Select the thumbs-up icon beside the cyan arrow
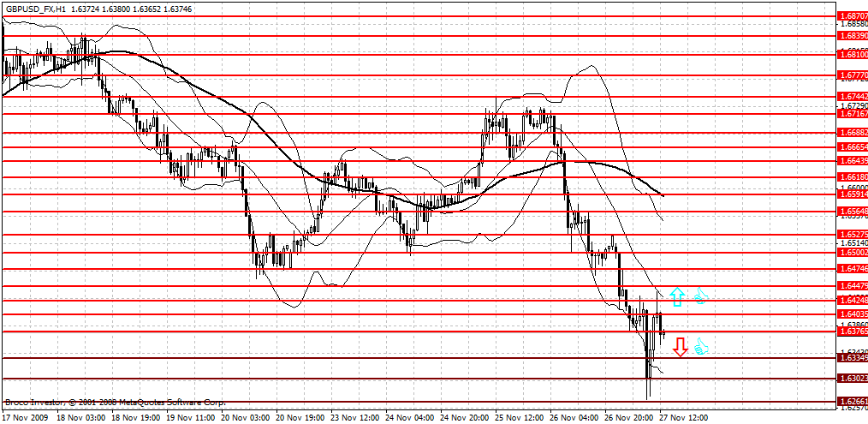 point(701,296)
